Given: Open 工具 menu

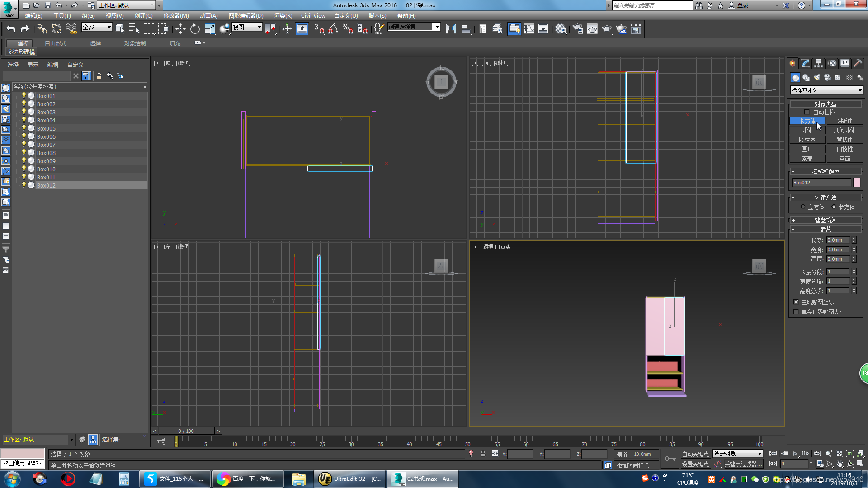Looking at the screenshot, I should click(60, 15).
